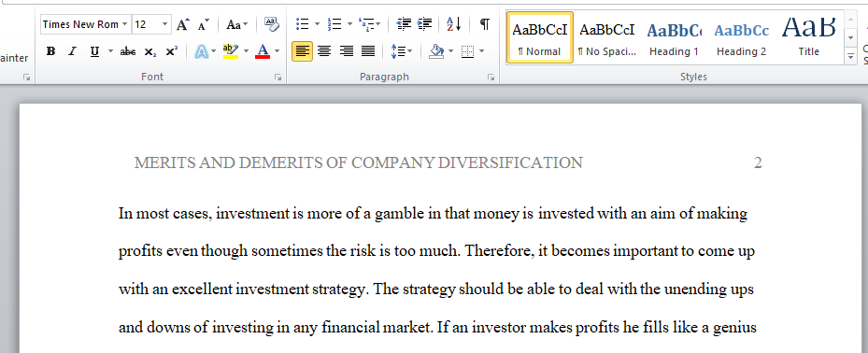The width and height of the screenshot is (868, 353).
Task: Apply the red font color
Action: 263,51
